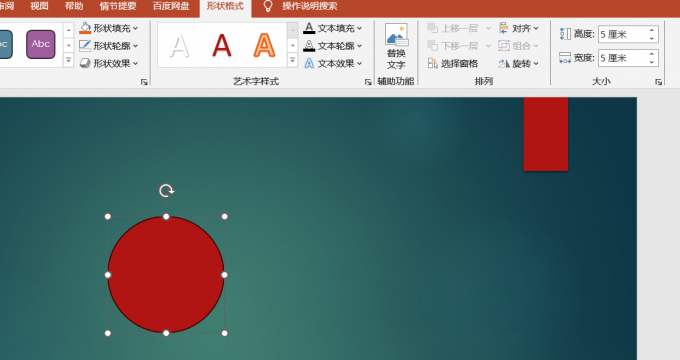This screenshot has height=360, width=680.
Task: Open the 文本轮廓 dropdown arrow
Action: 360,46
